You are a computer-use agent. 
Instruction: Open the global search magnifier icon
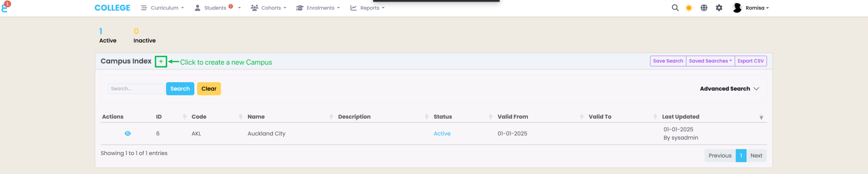click(x=675, y=8)
